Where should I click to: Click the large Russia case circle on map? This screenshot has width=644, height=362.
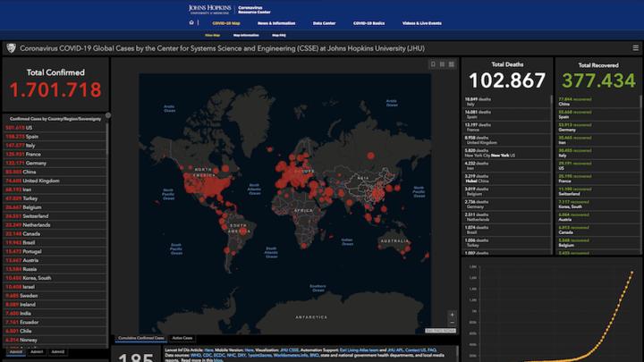tap(371, 156)
